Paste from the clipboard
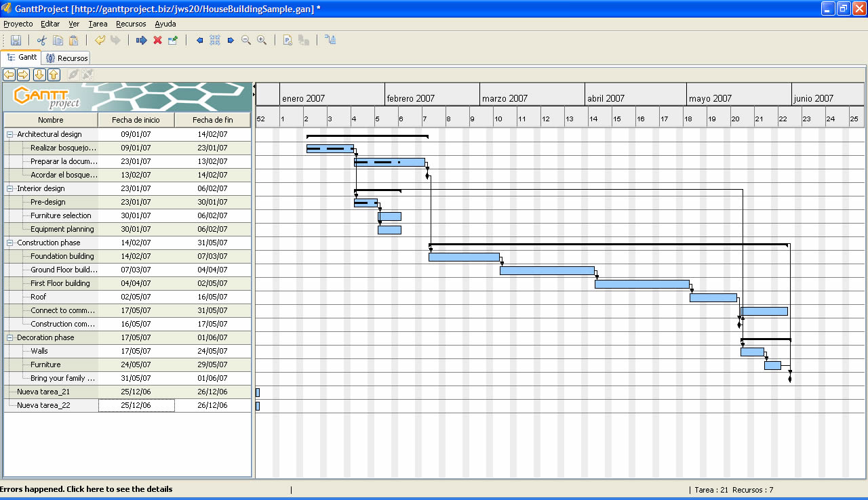The width and height of the screenshot is (868, 500). [75, 40]
